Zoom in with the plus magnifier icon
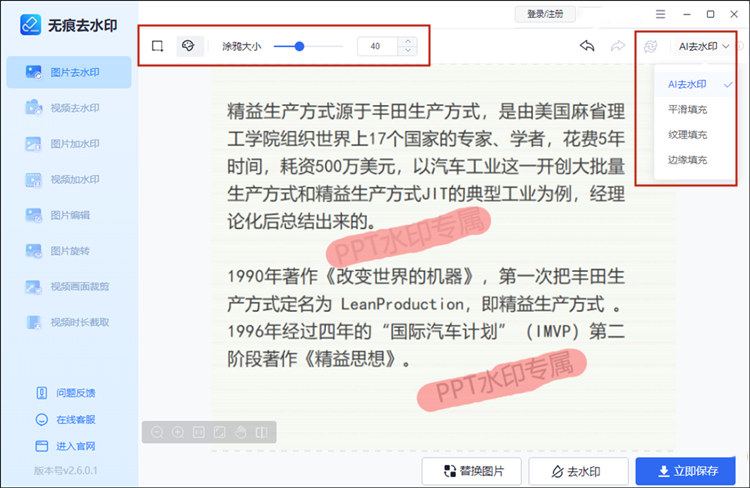The width and height of the screenshot is (750, 488). pyautogui.click(x=178, y=433)
